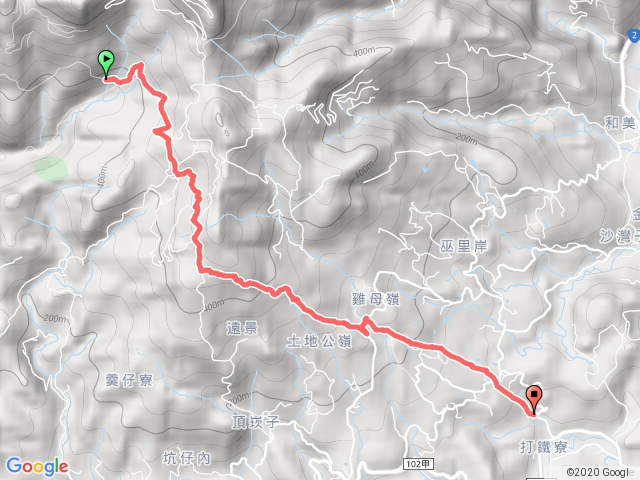Viewport: 640px width, 480px height.
Task: Click the 遠景 place label
Action: coord(242,328)
